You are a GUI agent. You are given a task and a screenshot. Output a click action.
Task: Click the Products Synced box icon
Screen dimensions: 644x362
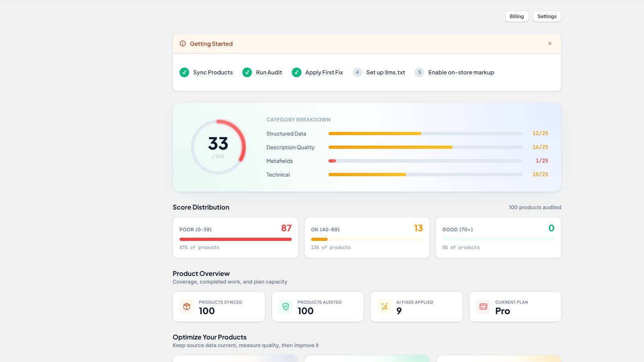187,306
